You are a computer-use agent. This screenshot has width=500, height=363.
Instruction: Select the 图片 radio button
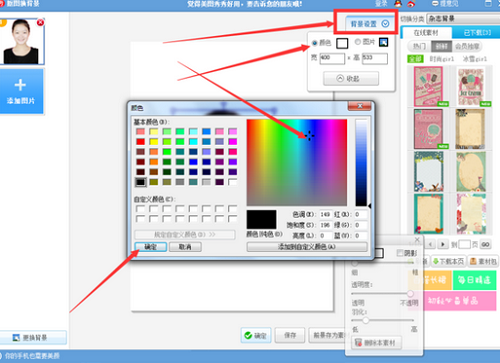[358, 42]
